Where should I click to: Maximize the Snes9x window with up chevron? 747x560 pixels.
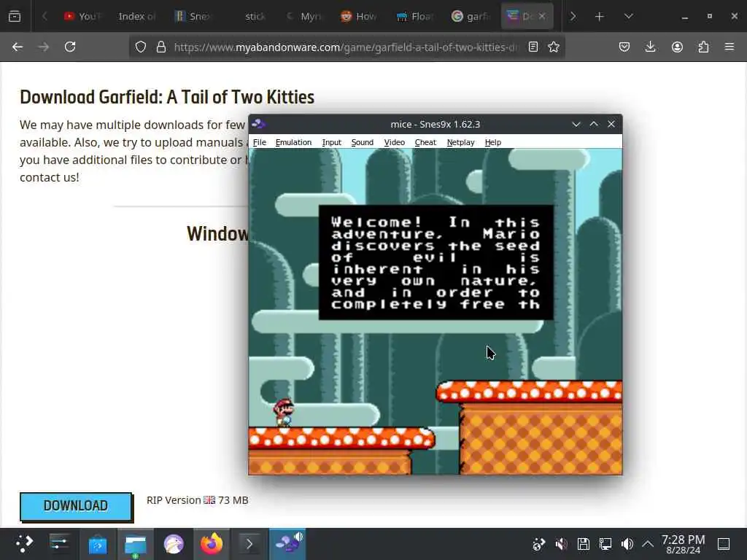[x=594, y=124]
